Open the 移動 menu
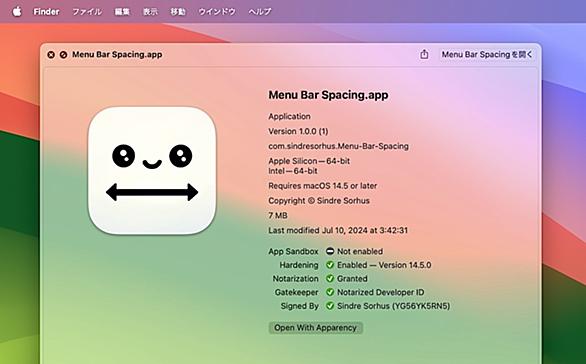This screenshot has height=364, width=586. 178,12
